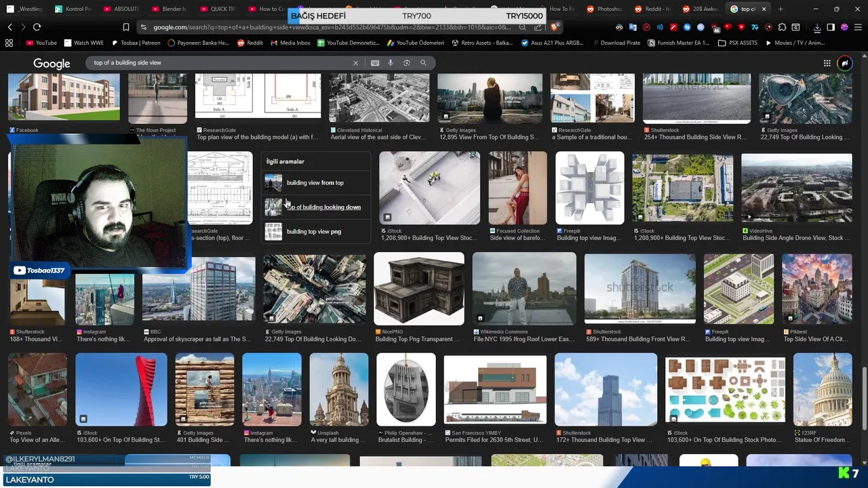Click the share icon in address bar
This screenshot has width=868, height=488.
(x=538, y=27)
